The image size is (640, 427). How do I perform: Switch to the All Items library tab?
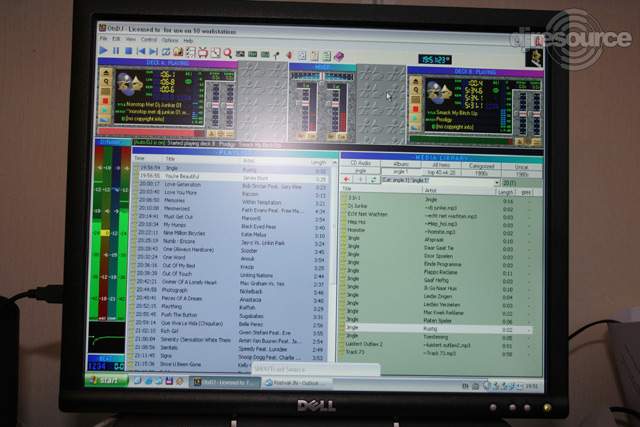click(441, 165)
